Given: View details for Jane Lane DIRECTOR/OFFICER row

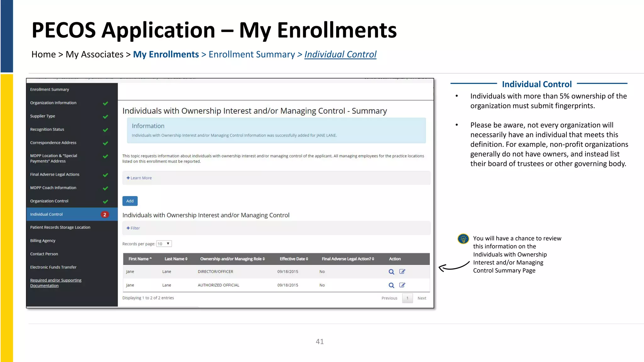Looking at the screenshot, I should (x=391, y=272).
